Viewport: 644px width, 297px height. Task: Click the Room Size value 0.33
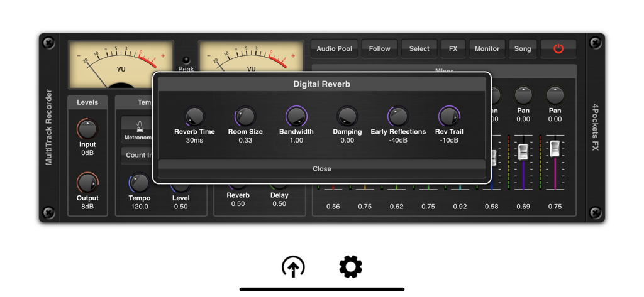pos(245,140)
